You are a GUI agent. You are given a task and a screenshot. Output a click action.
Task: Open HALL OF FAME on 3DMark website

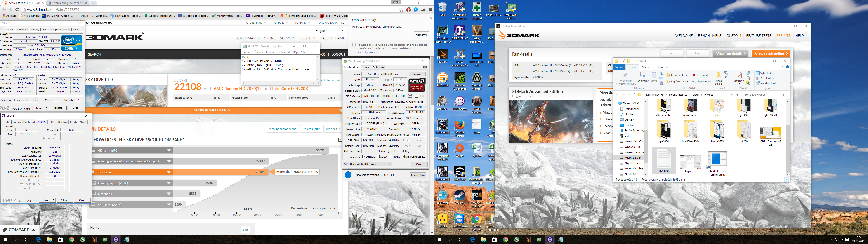pos(332,38)
